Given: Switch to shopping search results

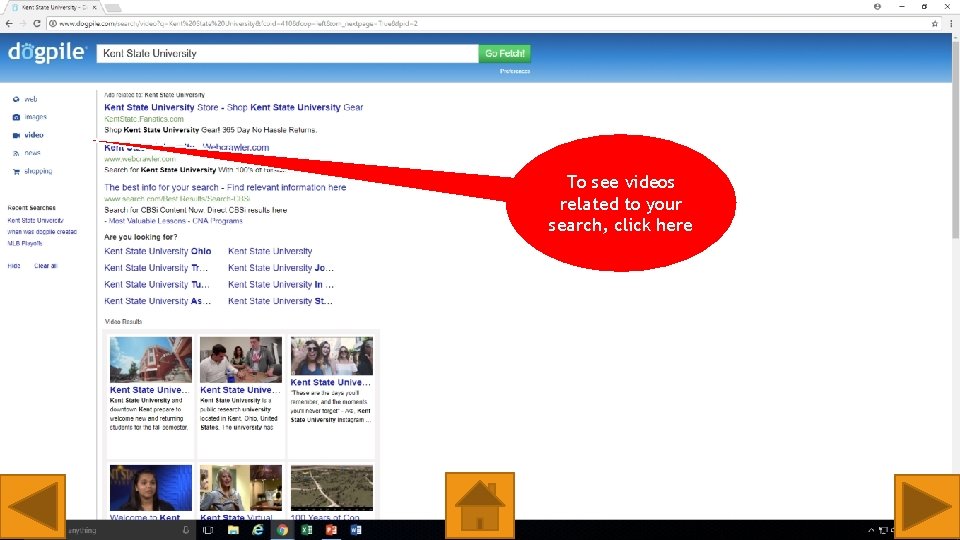Looking at the screenshot, I should click(x=38, y=171).
